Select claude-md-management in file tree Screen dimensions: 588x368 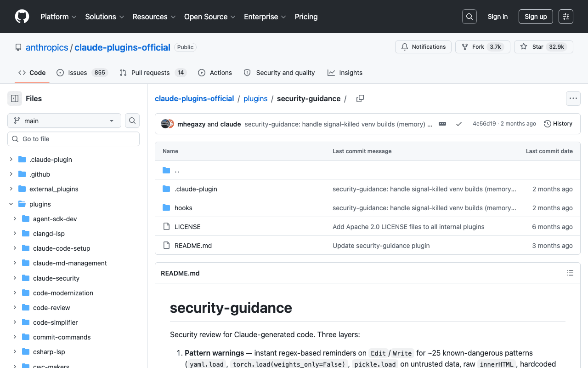coord(70,263)
